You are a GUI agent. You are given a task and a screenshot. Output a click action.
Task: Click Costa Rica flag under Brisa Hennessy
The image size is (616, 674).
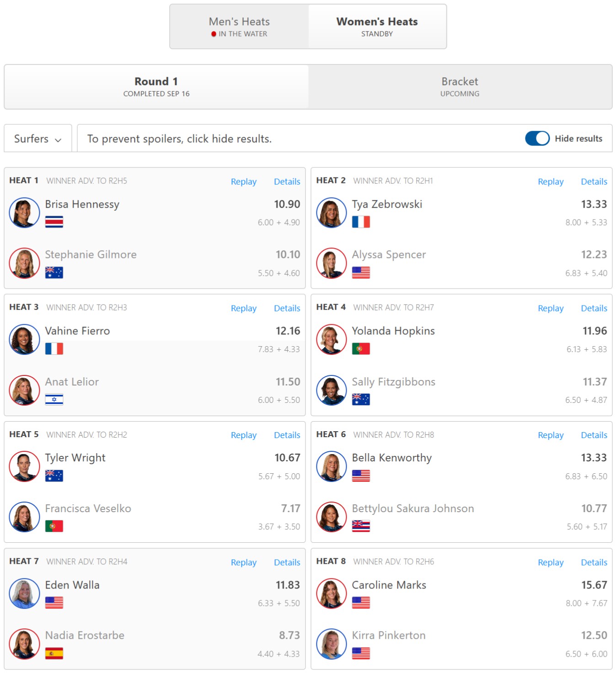point(54,222)
